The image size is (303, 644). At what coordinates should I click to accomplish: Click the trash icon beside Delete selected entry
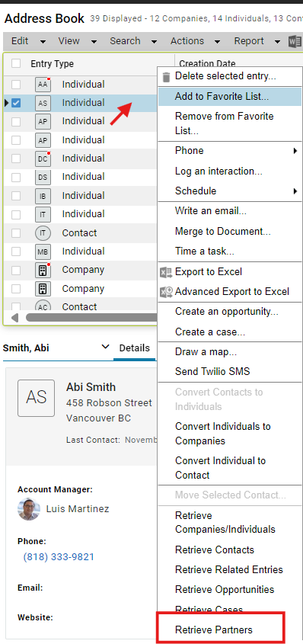tap(166, 77)
